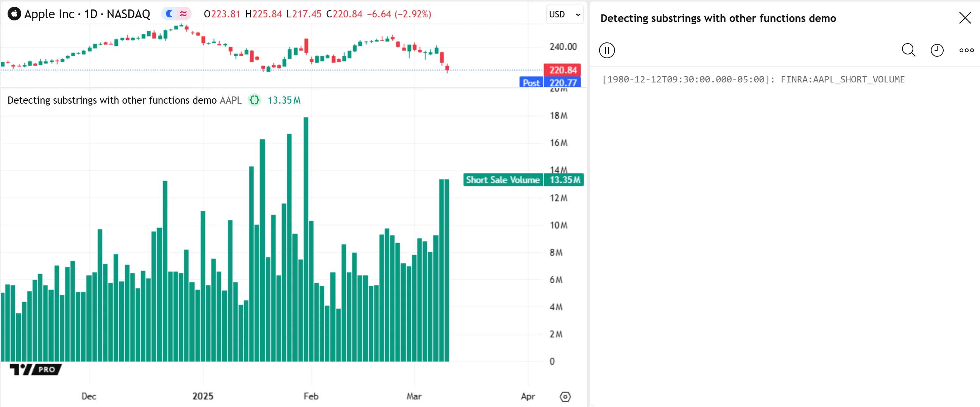980x407 pixels.
Task: Click the moon extended-hours session icon
Action: pos(169,14)
